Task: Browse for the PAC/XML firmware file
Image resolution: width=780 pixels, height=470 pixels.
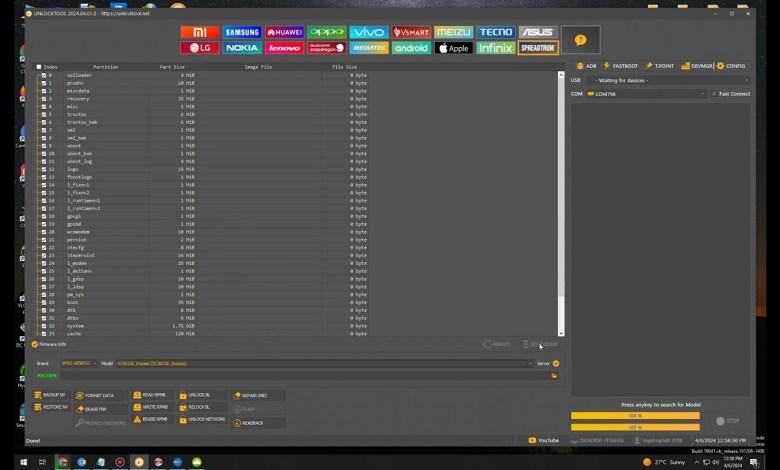Action: (554, 375)
